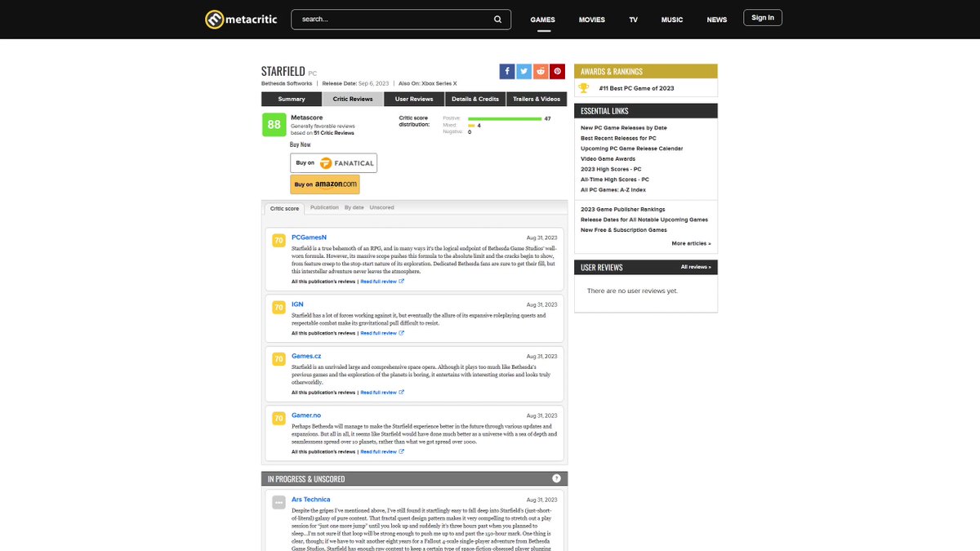This screenshot has height=551, width=980.
Task: Click the PCGamesN score 70 badge
Action: 278,241
